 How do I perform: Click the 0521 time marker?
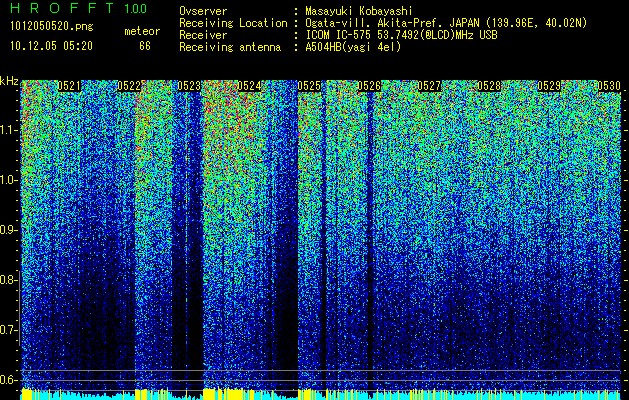pos(69,86)
